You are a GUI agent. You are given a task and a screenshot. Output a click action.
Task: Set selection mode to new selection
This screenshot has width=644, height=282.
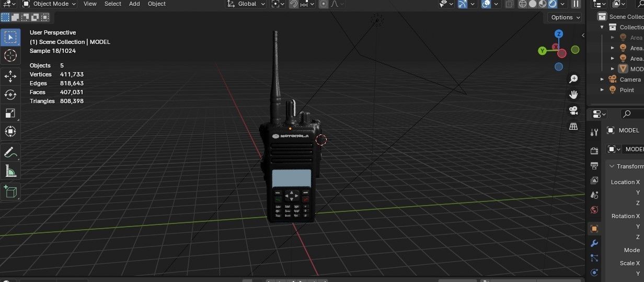[5, 17]
